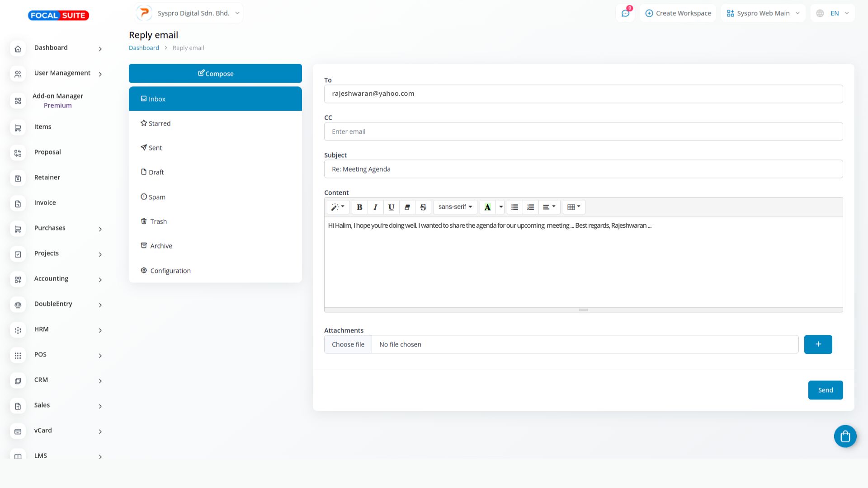Click the floating shopping bag icon
The height and width of the screenshot is (488, 868).
point(845,436)
